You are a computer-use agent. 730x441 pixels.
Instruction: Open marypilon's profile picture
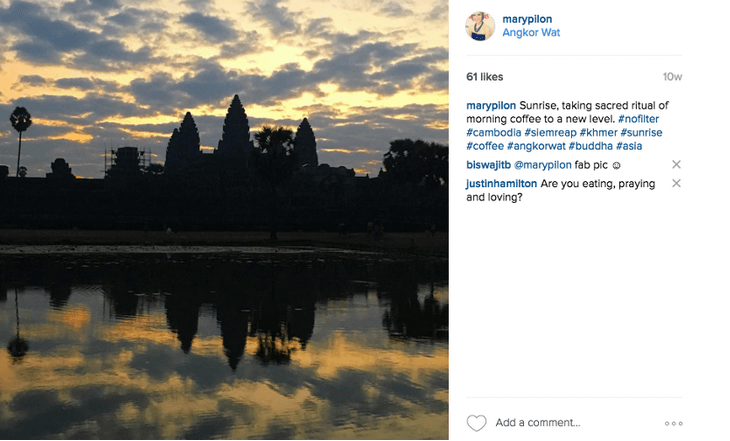pos(480,26)
